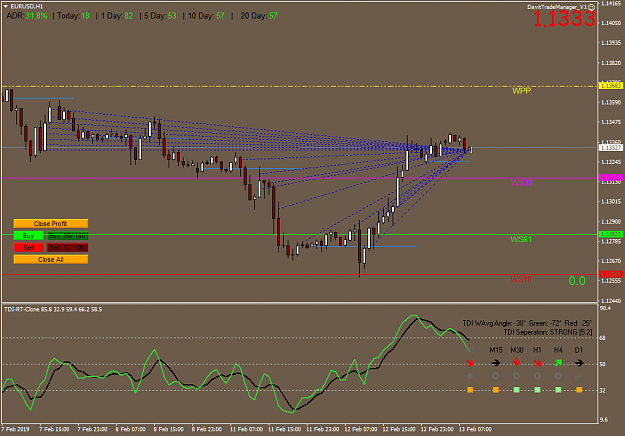Click the Sell .50/.100 button
The height and width of the screenshot is (436, 625).
67,247
